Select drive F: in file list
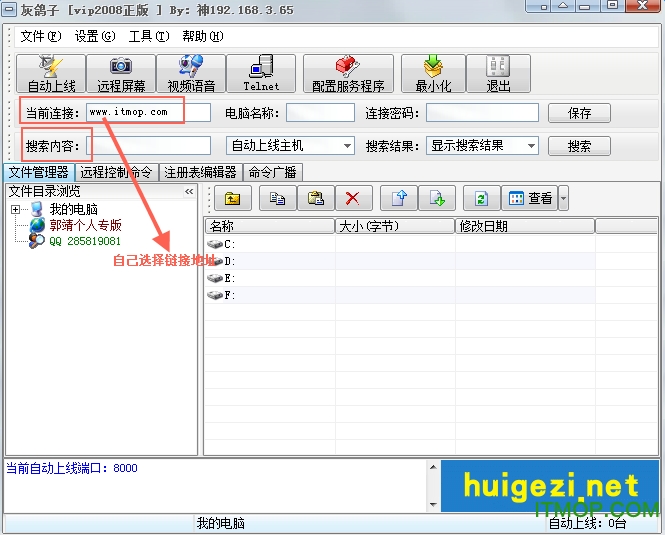This screenshot has width=665, height=535. point(221,295)
